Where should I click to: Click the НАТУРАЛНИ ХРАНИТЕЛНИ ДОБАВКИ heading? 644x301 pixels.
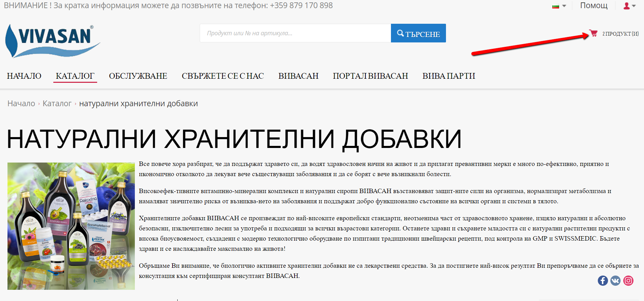[x=234, y=139]
